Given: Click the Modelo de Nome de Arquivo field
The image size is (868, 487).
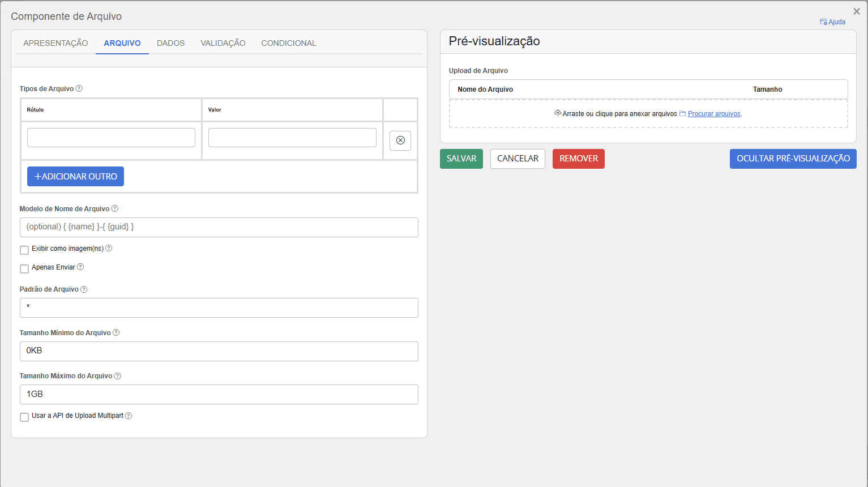Looking at the screenshot, I should coord(219,227).
